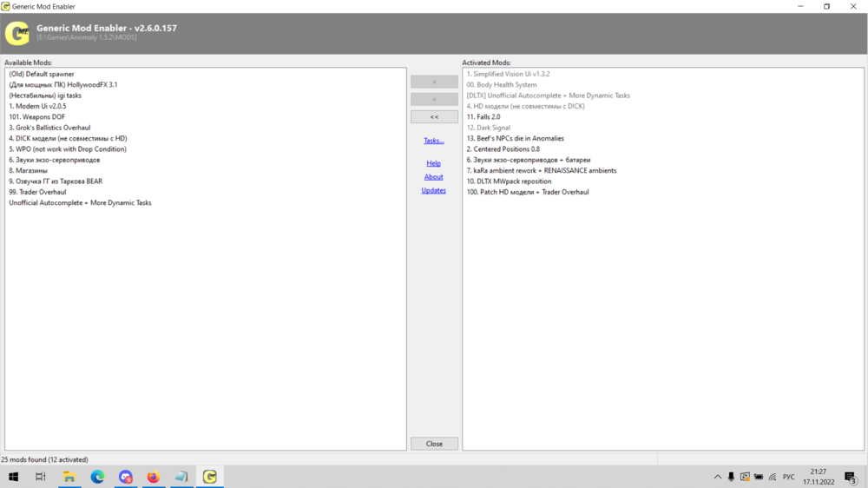The width and height of the screenshot is (868, 488).
Task: Open the Help link
Action: 434,163
